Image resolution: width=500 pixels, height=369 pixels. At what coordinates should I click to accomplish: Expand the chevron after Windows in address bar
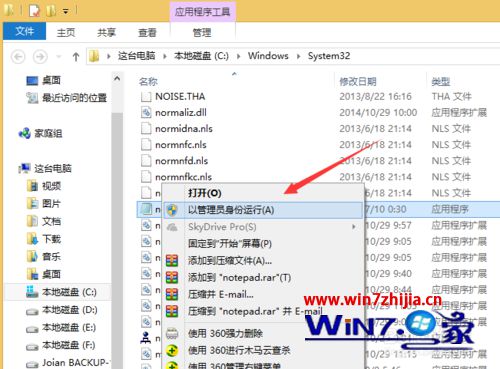coord(298,56)
